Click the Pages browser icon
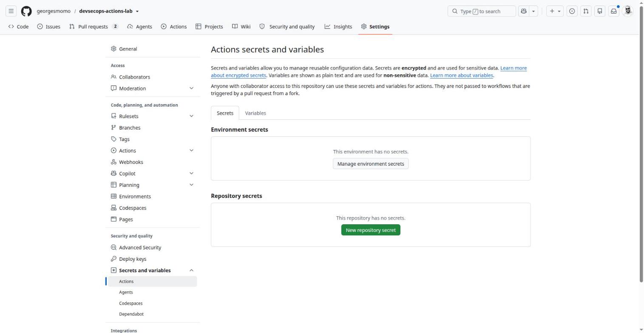Screen dimensions: 644x333 [x=113, y=219]
